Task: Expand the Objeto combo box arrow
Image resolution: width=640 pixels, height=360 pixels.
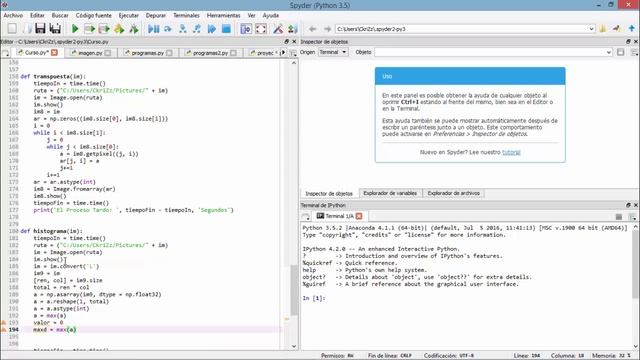Action: [609, 52]
